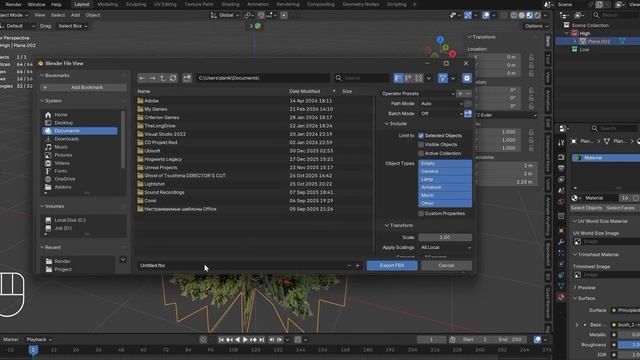Click High collection icon in outliner
640x360 pixels.
pyautogui.click(x=575, y=33)
